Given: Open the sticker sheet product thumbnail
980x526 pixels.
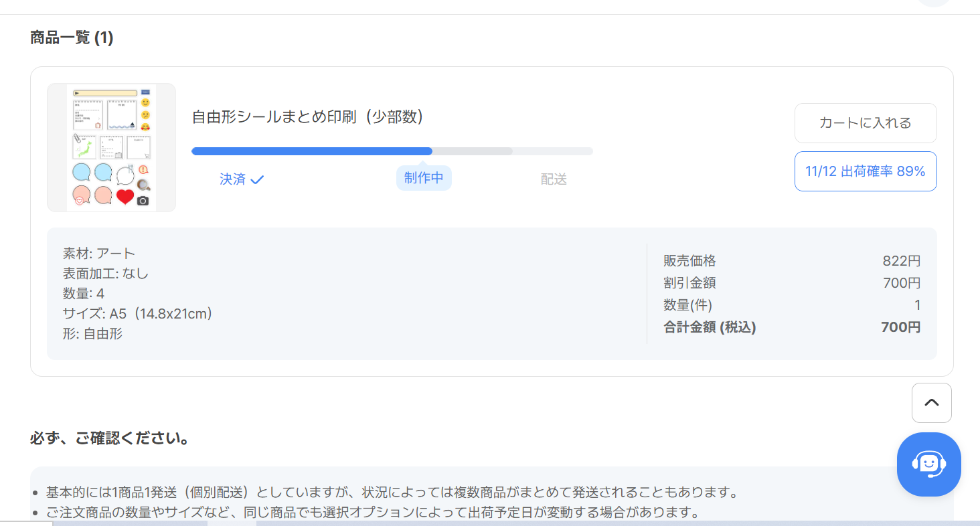Looking at the screenshot, I should point(112,148).
